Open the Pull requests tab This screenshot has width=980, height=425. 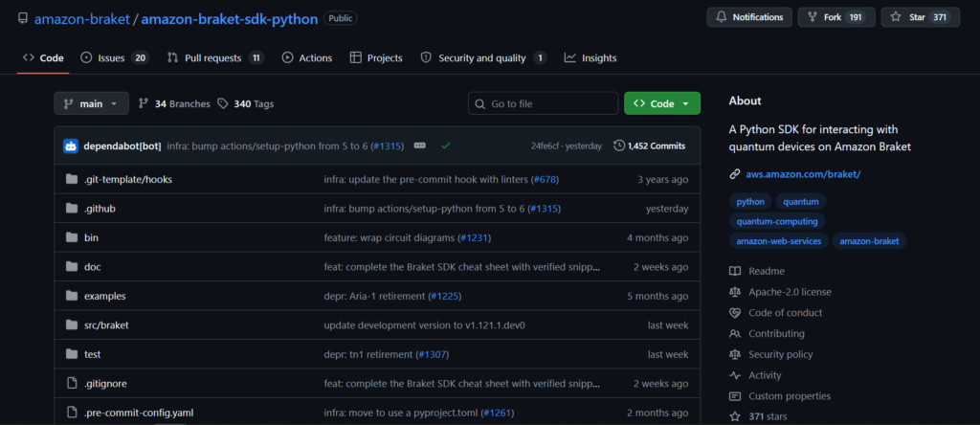click(x=215, y=57)
